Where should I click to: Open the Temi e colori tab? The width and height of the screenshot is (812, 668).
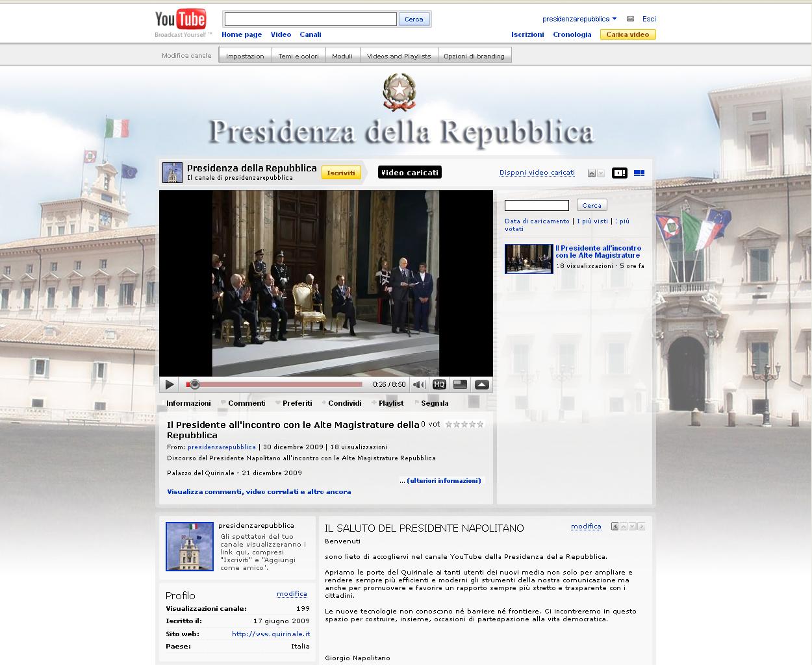pyautogui.click(x=298, y=56)
